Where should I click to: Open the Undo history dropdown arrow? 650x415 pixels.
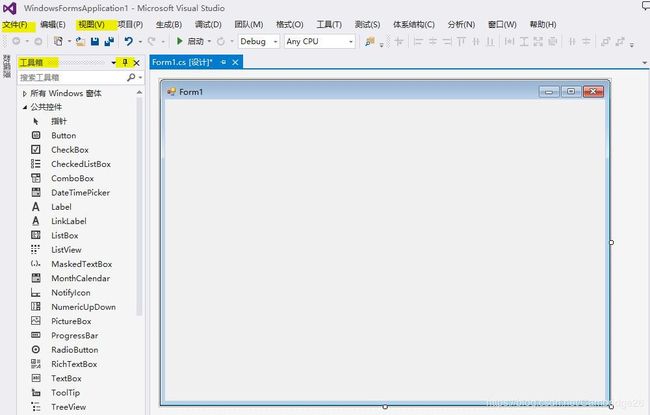pyautogui.click(x=140, y=41)
